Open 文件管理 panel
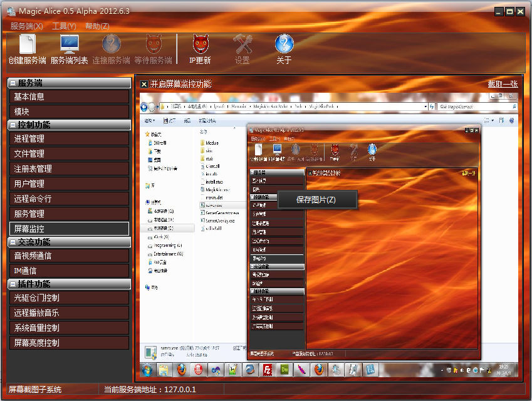 [x=69, y=154]
